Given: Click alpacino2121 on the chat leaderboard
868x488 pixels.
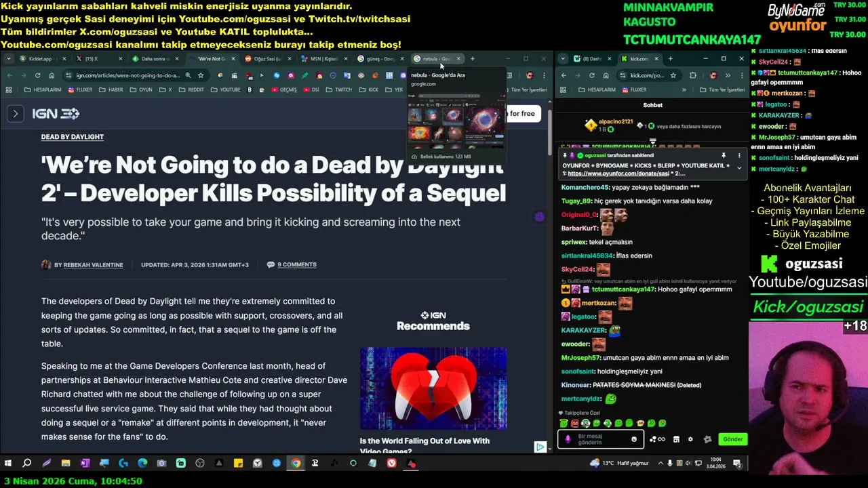Looking at the screenshot, I should tap(615, 122).
